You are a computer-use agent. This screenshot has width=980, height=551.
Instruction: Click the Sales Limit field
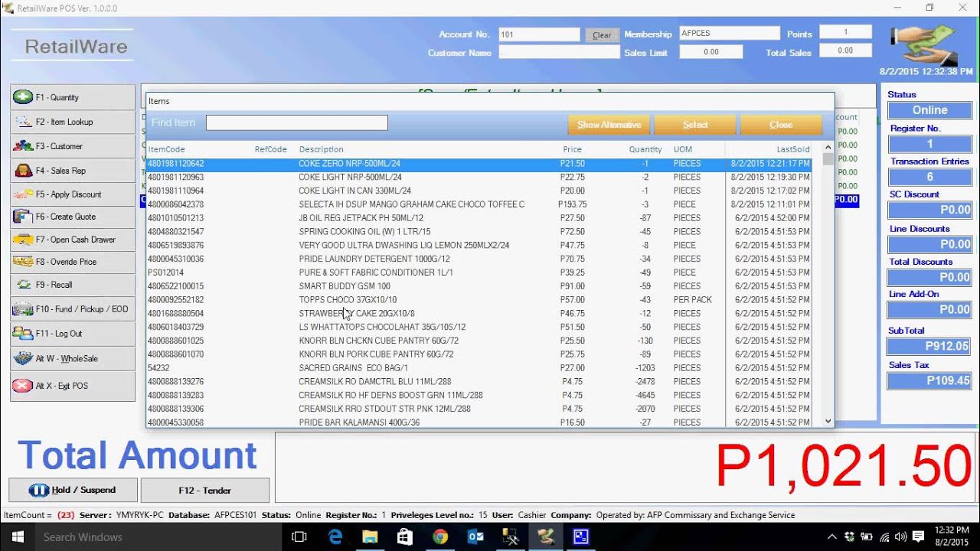tap(710, 52)
